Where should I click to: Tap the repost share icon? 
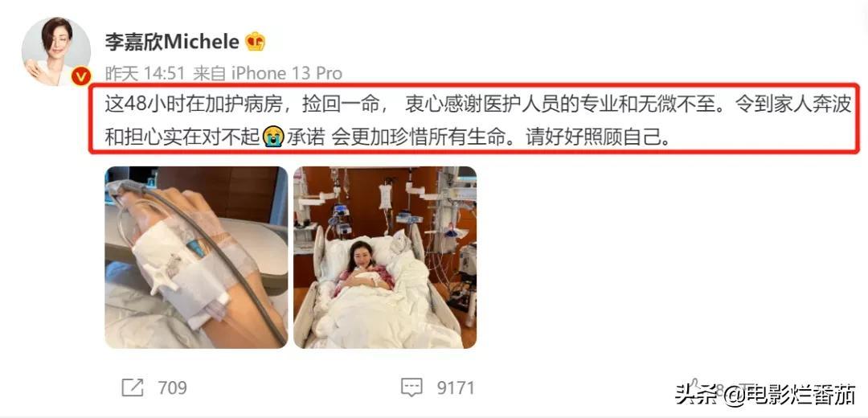[133, 387]
